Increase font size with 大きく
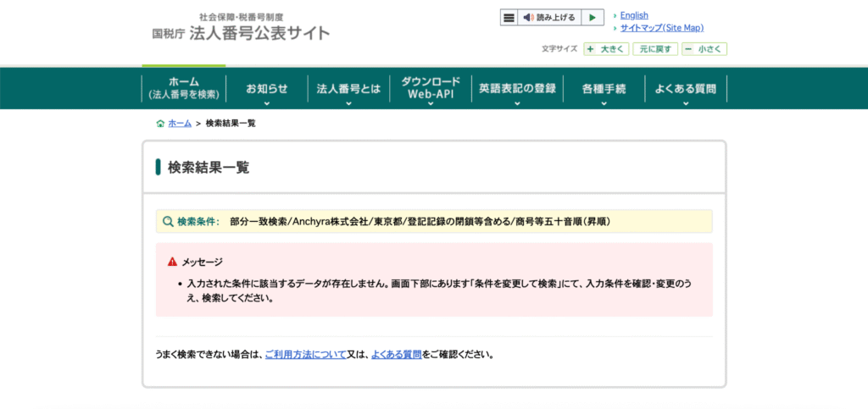The height and width of the screenshot is (409, 868). tap(607, 49)
